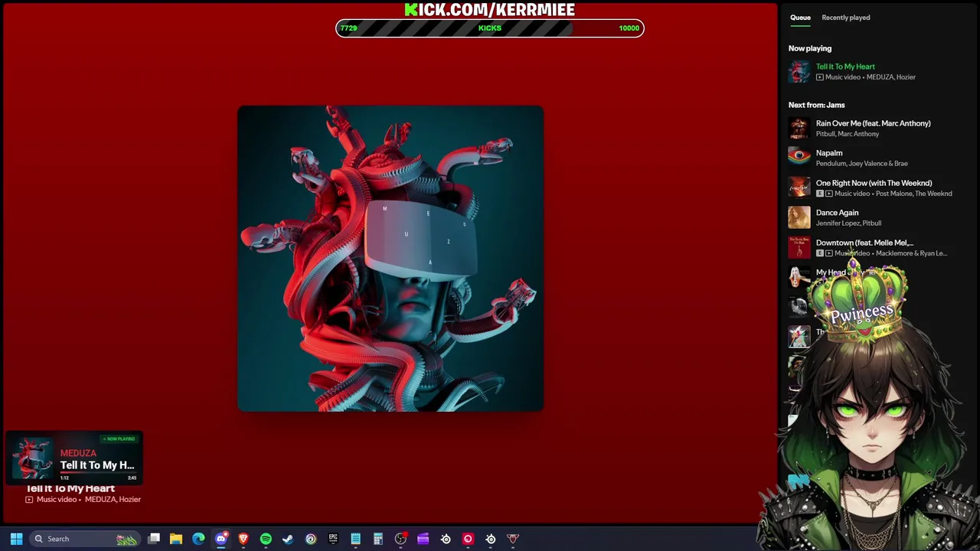Select 'Downtown (feat. Melle Mel,...' in queue
The height and width of the screenshot is (551, 980).
[x=864, y=243]
